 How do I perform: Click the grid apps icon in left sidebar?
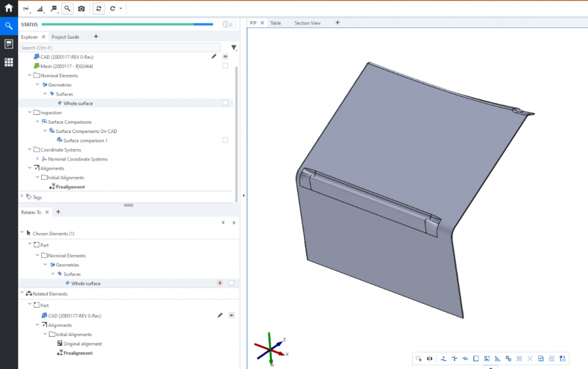coord(9,62)
